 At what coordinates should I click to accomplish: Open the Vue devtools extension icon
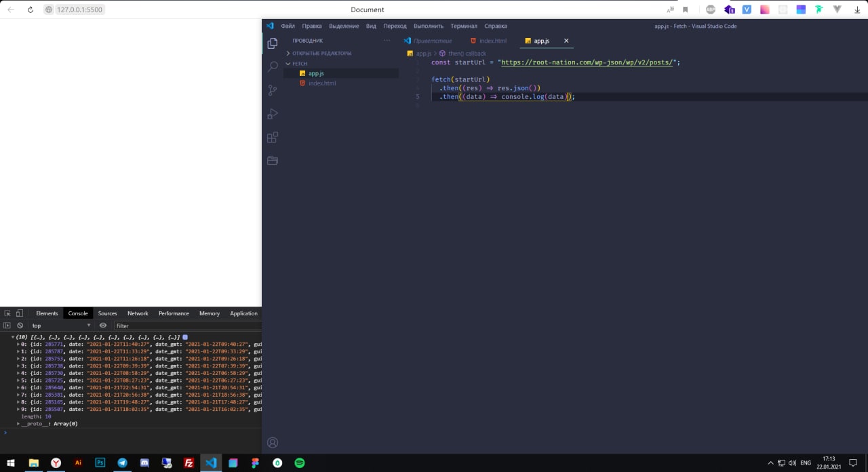coord(837,9)
